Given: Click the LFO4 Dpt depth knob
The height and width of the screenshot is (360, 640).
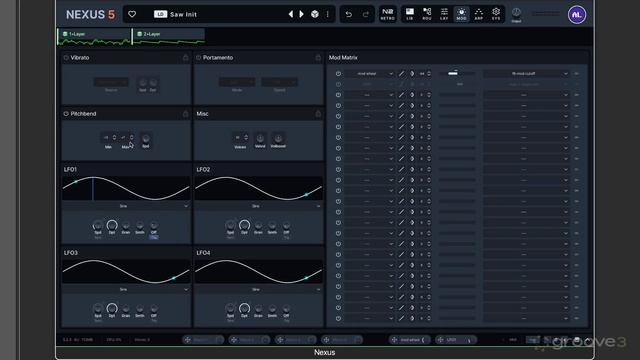Looking at the screenshot, I should pos(244,308).
